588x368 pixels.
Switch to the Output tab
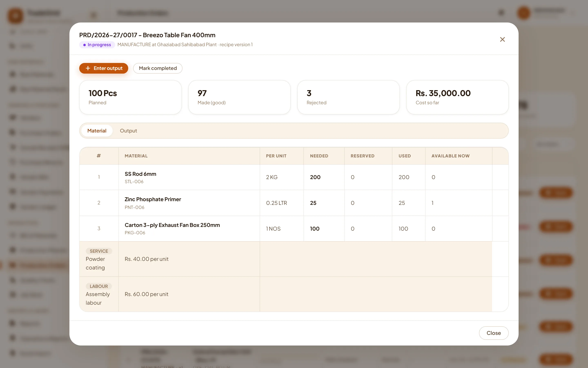[x=128, y=131]
